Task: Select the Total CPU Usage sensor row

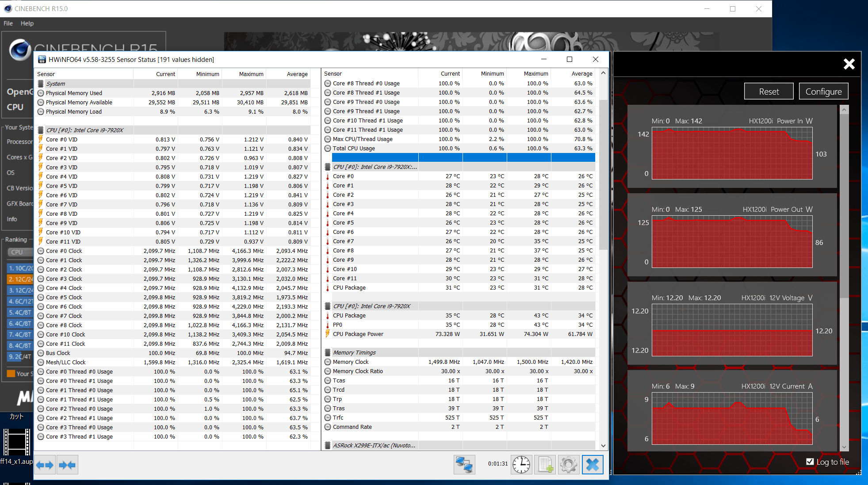Action: [354, 149]
